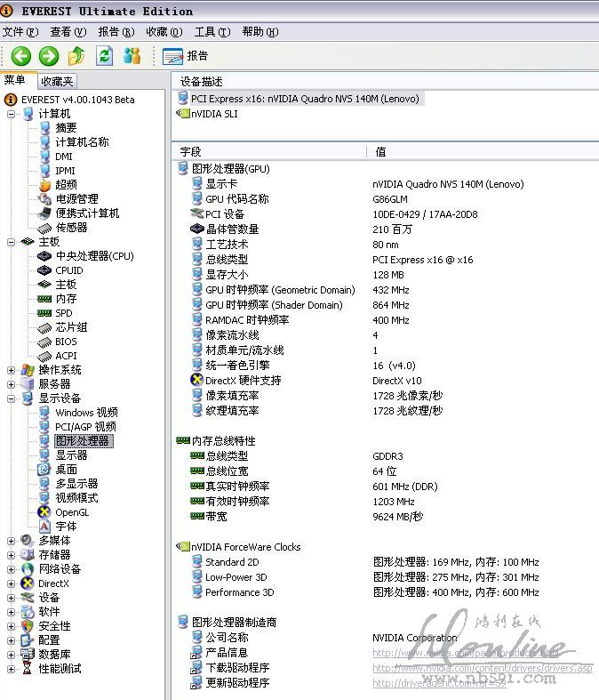This screenshot has width=599, height=700.
Task: Open the 下载驱动程序 nvidia drivers link
Action: [482, 668]
